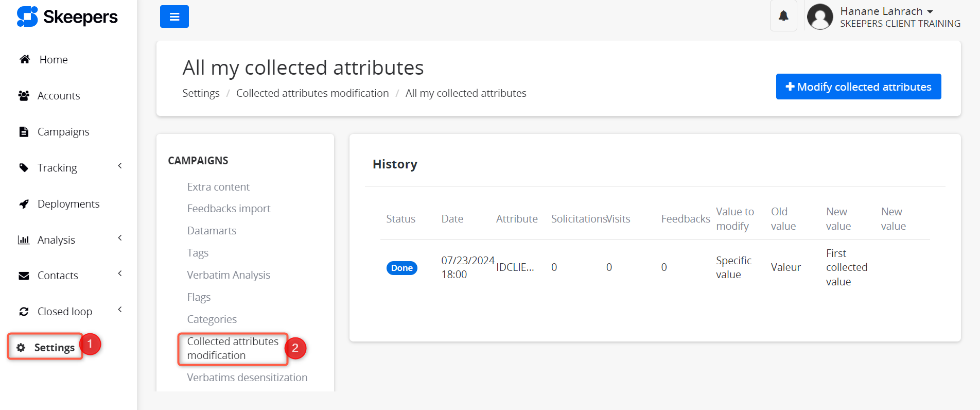Go to Home in sidebar
980x410 pixels.
(x=54, y=60)
